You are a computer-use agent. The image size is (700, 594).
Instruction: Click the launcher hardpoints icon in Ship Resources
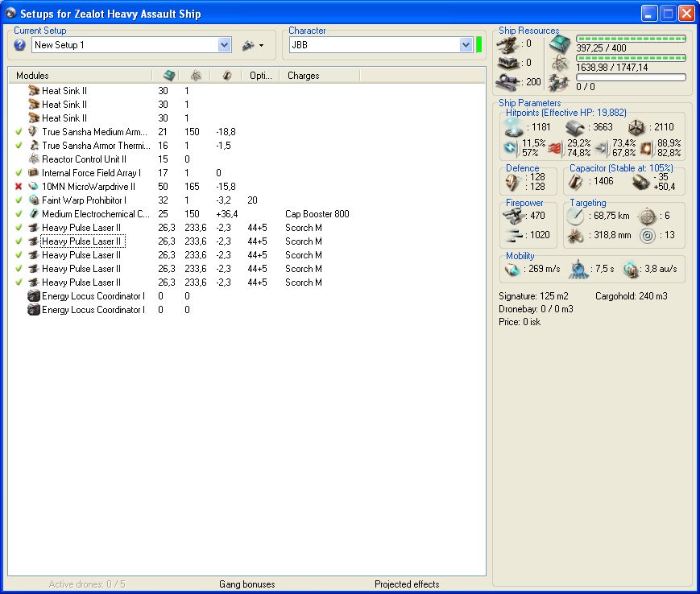[507, 63]
